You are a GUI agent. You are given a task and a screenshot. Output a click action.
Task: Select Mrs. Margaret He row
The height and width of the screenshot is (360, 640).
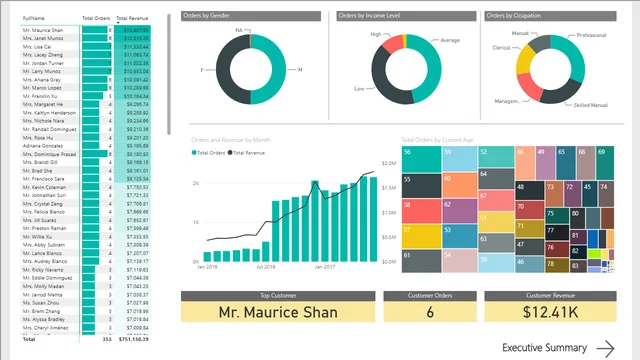(x=86, y=104)
